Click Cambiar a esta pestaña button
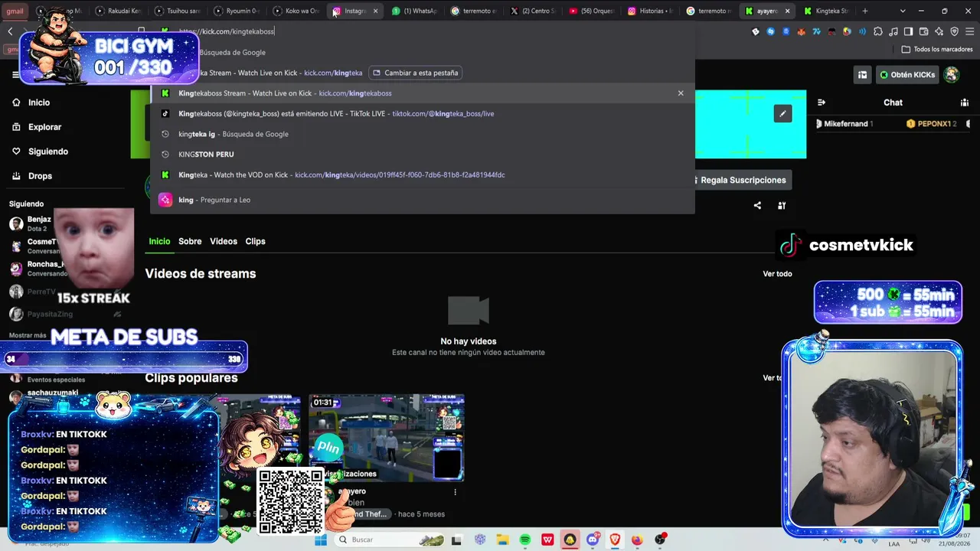Image resolution: width=980 pixels, height=551 pixels. click(416, 73)
